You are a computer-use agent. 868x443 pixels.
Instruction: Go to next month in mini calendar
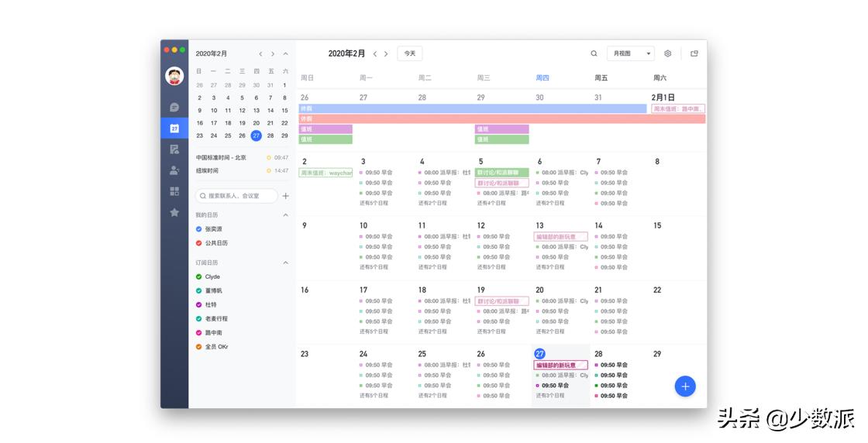(273, 54)
